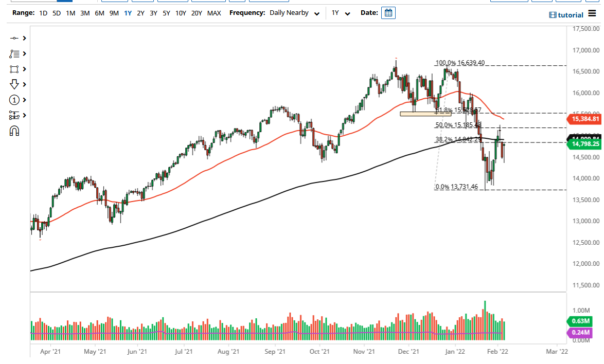Activate the Daily Nearby frequency setting
The height and width of the screenshot is (364, 604).
(x=288, y=13)
